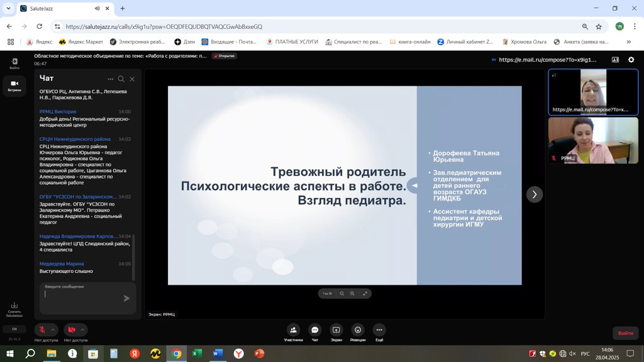644x362 pixels.
Task: Send the chat message with the arrow icon
Action: [x=126, y=299]
